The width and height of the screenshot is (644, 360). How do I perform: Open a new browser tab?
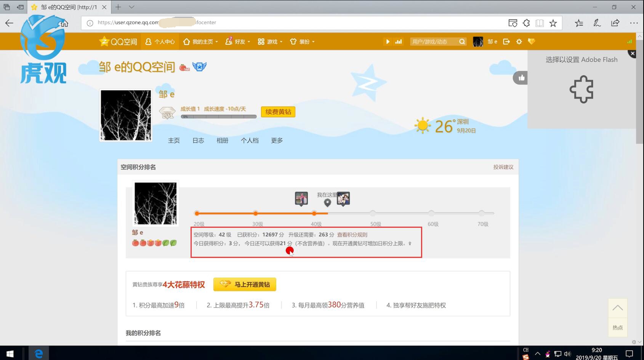click(x=118, y=7)
